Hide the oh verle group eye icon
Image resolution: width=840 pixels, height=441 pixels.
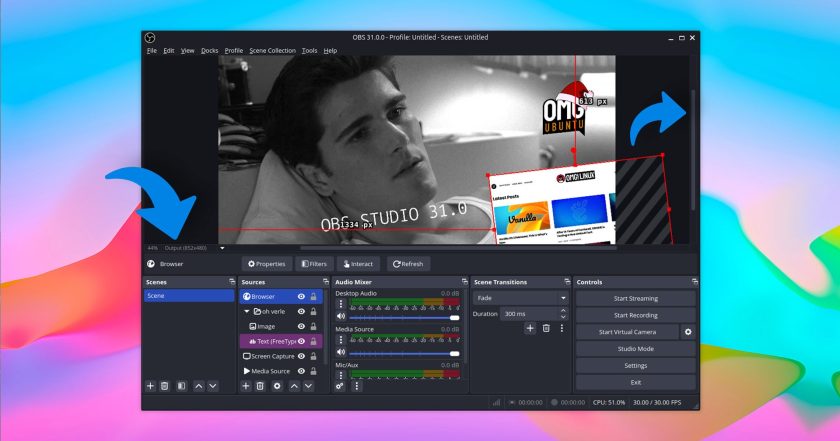click(302, 311)
